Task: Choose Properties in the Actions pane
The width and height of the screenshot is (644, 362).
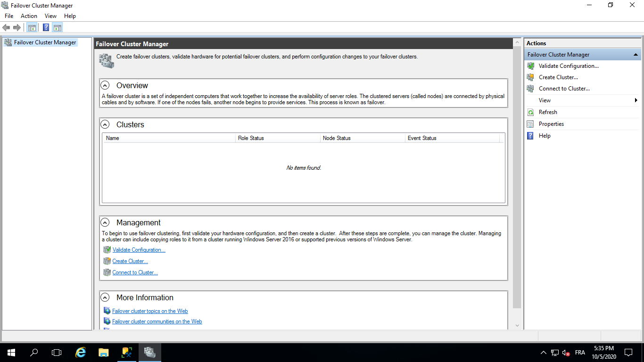Action: (x=551, y=124)
